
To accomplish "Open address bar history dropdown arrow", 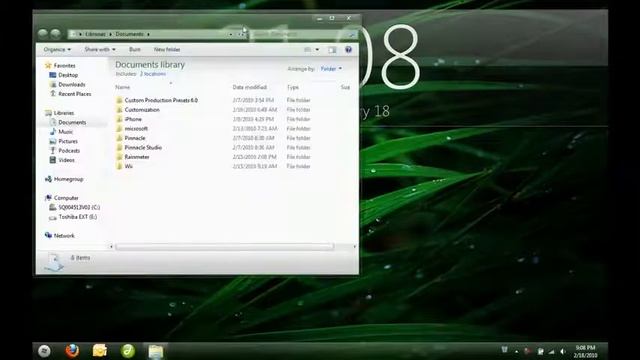I will (x=231, y=34).
